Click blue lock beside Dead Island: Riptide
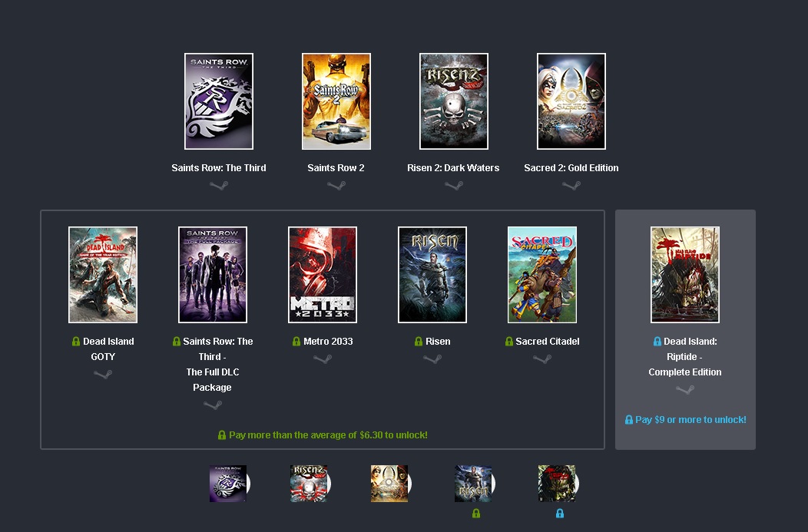The height and width of the screenshot is (532, 808). click(657, 342)
